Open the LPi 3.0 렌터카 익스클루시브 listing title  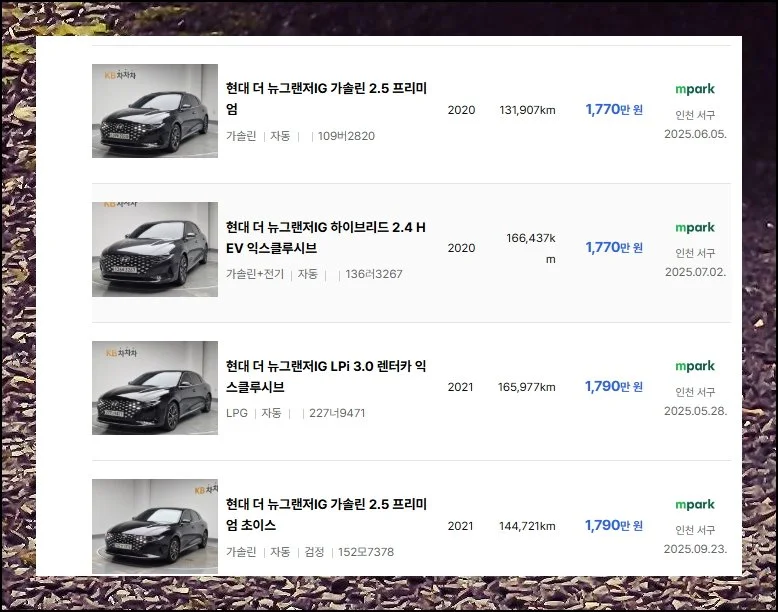click(326, 376)
